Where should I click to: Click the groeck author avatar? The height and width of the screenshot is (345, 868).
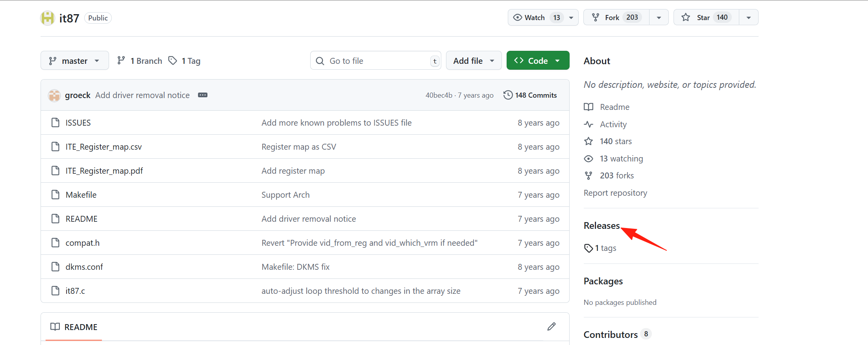click(54, 95)
